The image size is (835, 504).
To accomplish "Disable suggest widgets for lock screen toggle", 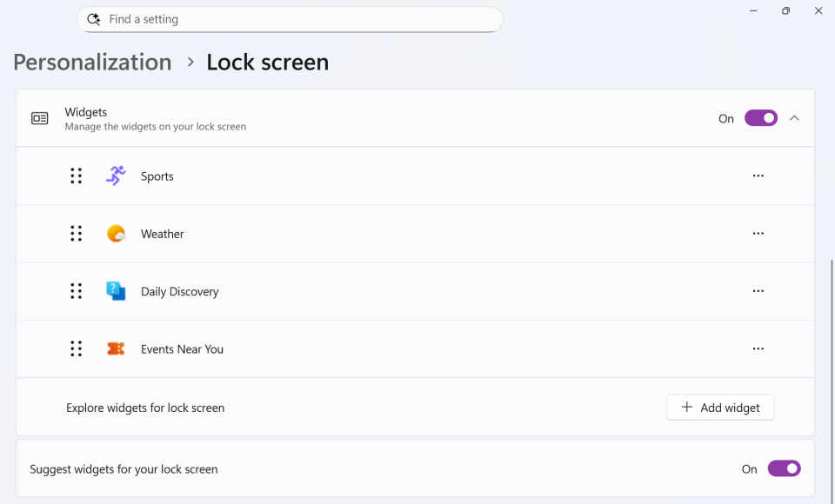I will (784, 469).
